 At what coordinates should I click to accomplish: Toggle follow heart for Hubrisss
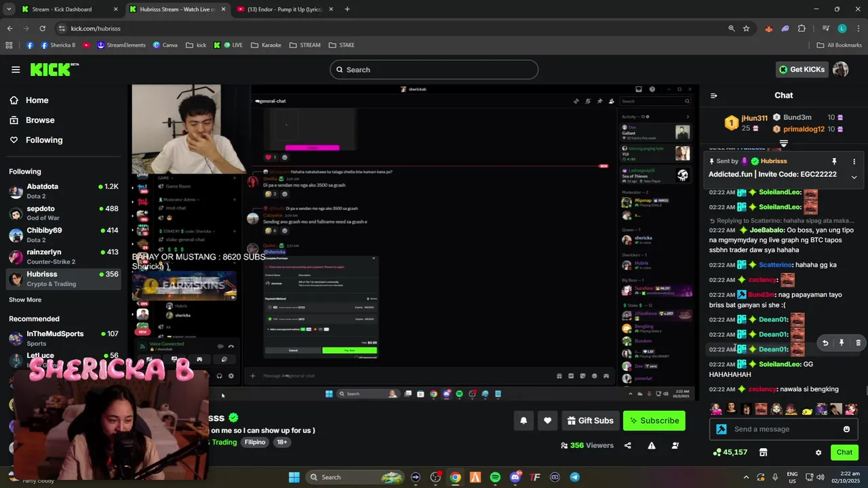(547, 421)
